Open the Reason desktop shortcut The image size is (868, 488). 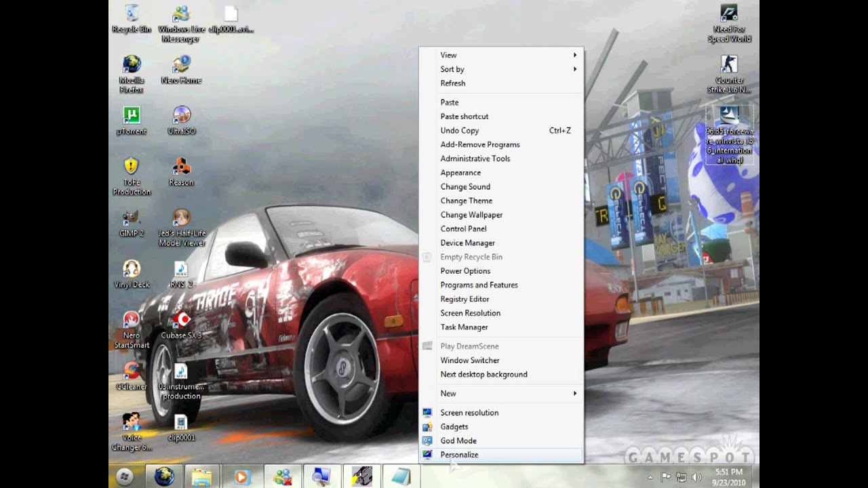181,171
